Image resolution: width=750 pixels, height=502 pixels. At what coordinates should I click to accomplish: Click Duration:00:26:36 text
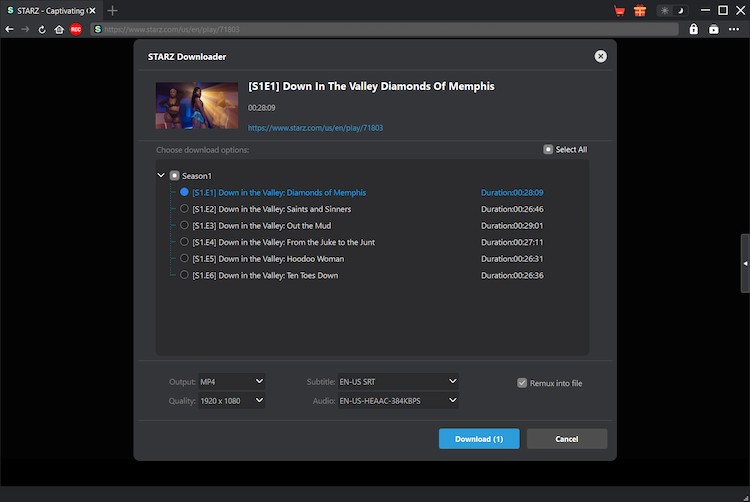click(512, 275)
